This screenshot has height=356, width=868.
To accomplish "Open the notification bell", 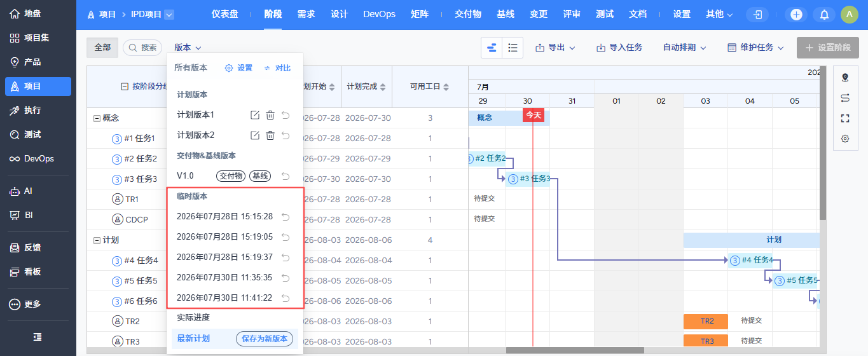I will point(824,15).
